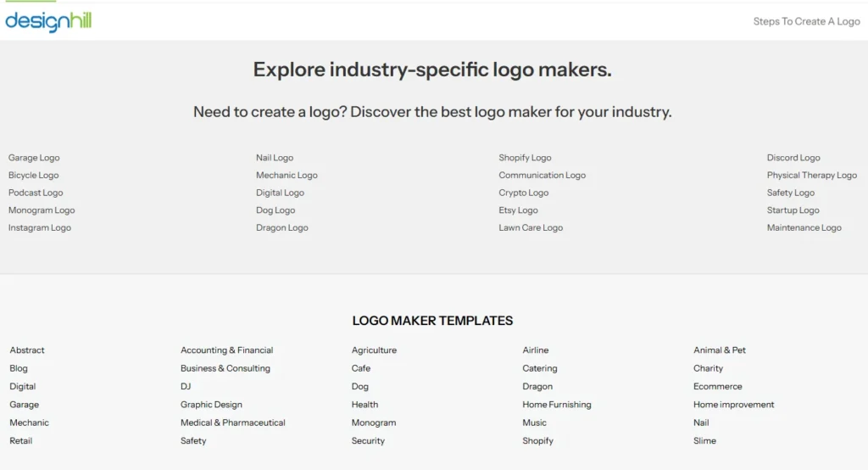Choose Digital template category
The width and height of the screenshot is (868, 470).
(23, 386)
